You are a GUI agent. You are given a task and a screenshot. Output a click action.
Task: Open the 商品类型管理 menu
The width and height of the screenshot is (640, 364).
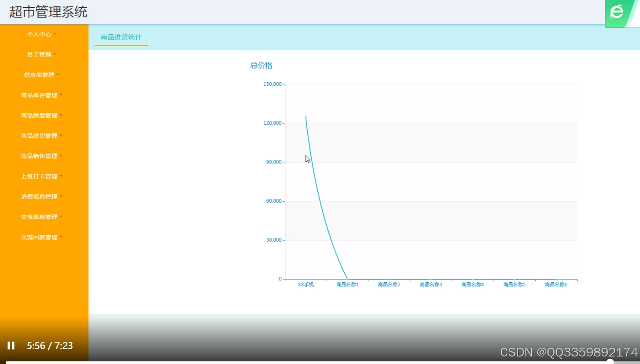pyautogui.click(x=41, y=115)
